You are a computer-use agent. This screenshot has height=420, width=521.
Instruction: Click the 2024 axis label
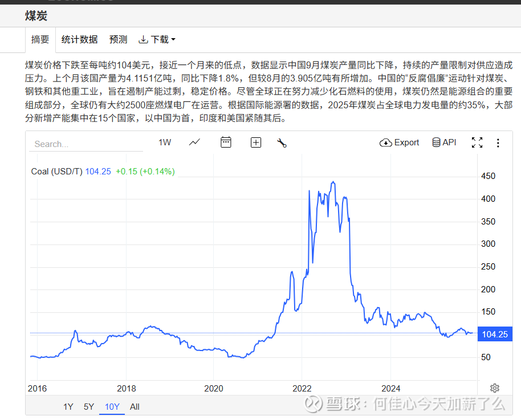tap(391, 389)
